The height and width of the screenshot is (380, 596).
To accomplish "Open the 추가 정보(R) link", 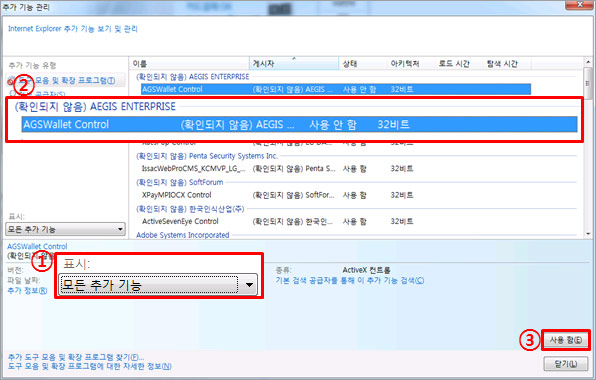I will pyautogui.click(x=27, y=291).
